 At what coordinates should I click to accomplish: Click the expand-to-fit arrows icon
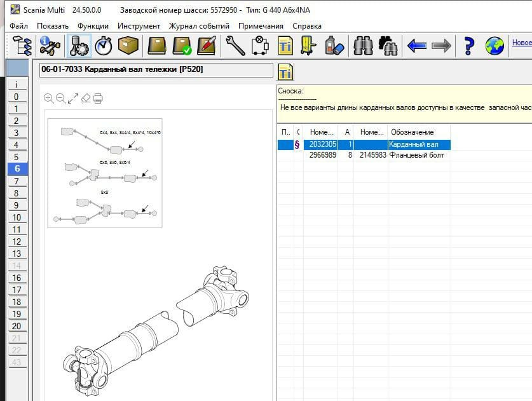[73, 98]
